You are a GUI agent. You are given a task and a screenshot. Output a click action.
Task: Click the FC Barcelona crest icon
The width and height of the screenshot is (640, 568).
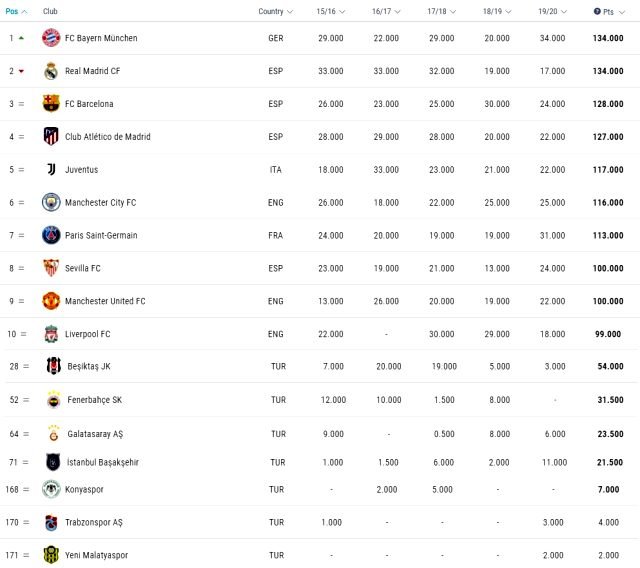coord(50,104)
